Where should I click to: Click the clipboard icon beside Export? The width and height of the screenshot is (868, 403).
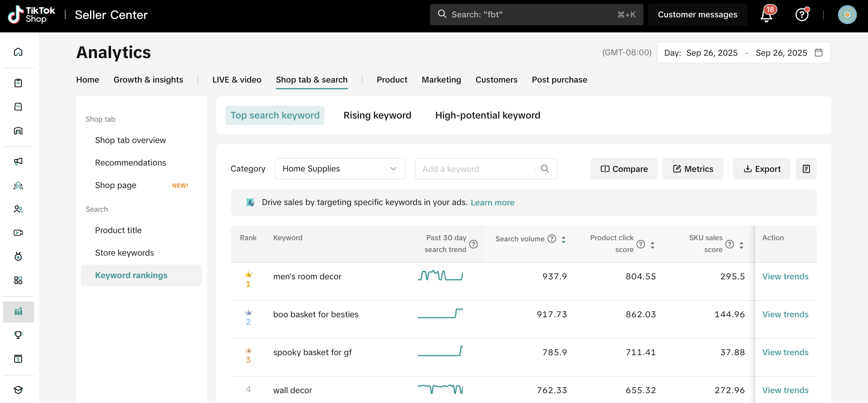[806, 169]
